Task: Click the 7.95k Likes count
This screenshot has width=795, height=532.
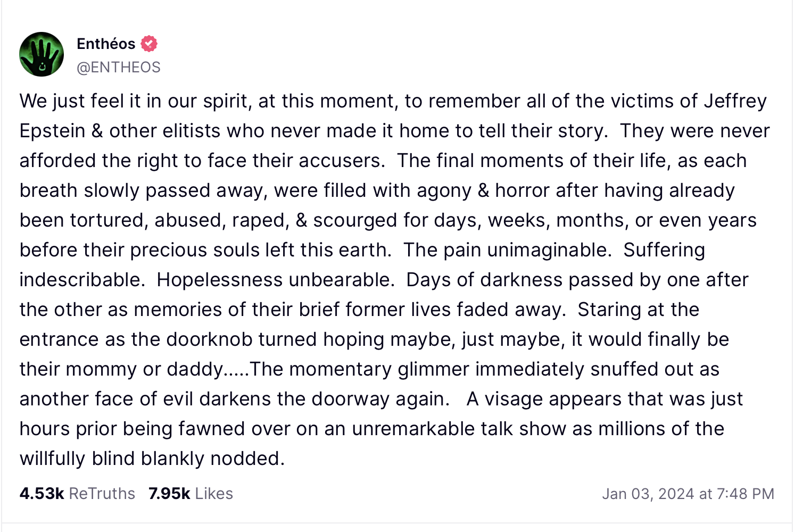Action: 169,494
